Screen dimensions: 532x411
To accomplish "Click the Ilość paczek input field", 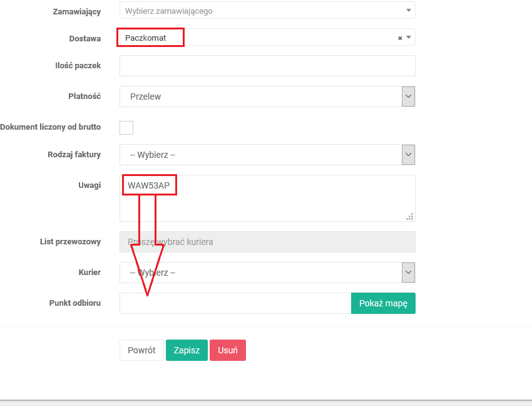I will tap(267, 65).
